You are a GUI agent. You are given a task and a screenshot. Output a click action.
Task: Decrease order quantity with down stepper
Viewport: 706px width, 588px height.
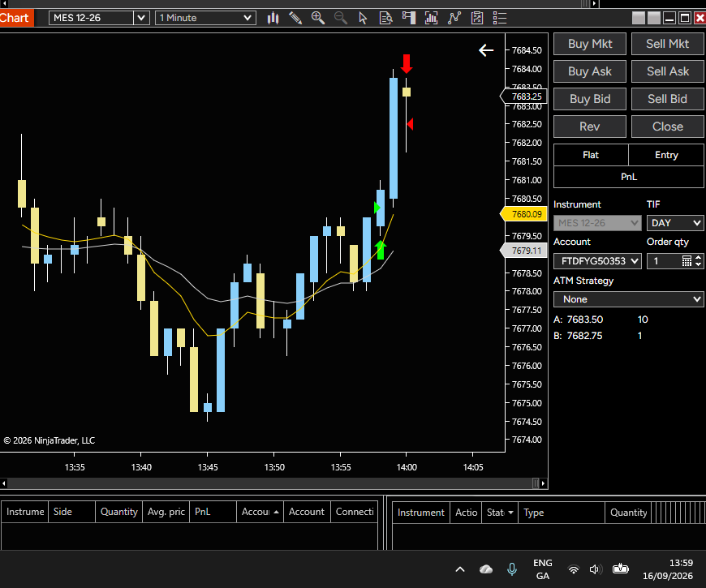tap(699, 264)
